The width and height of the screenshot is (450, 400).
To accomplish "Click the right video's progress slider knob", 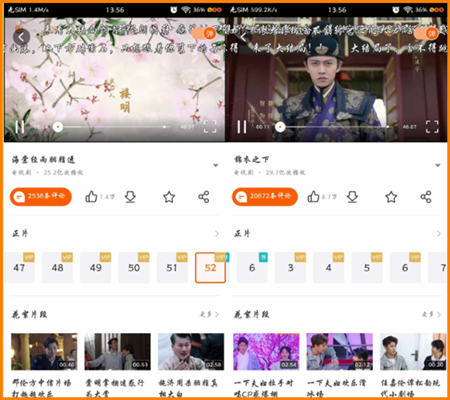I will click(x=280, y=127).
